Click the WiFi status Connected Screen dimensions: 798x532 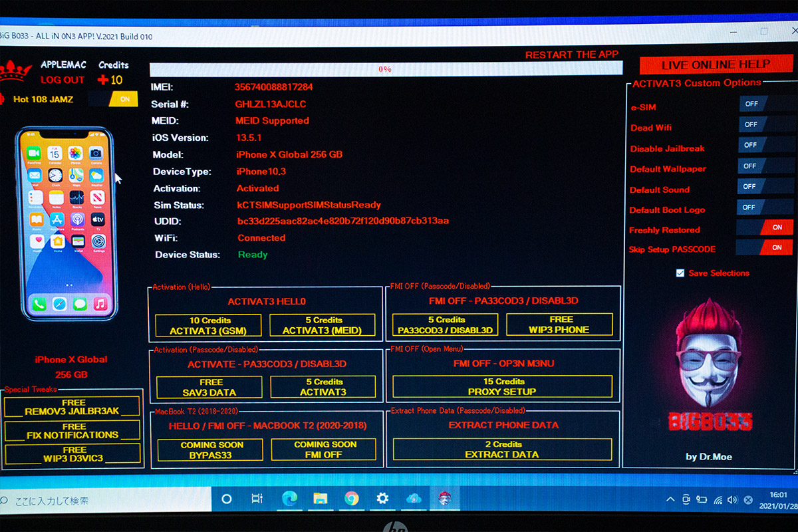[261, 237]
